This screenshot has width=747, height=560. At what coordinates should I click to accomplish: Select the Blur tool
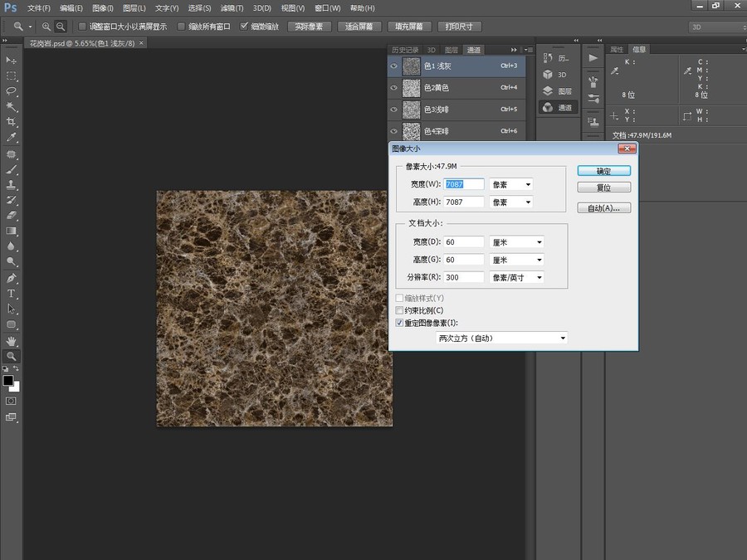(11, 246)
